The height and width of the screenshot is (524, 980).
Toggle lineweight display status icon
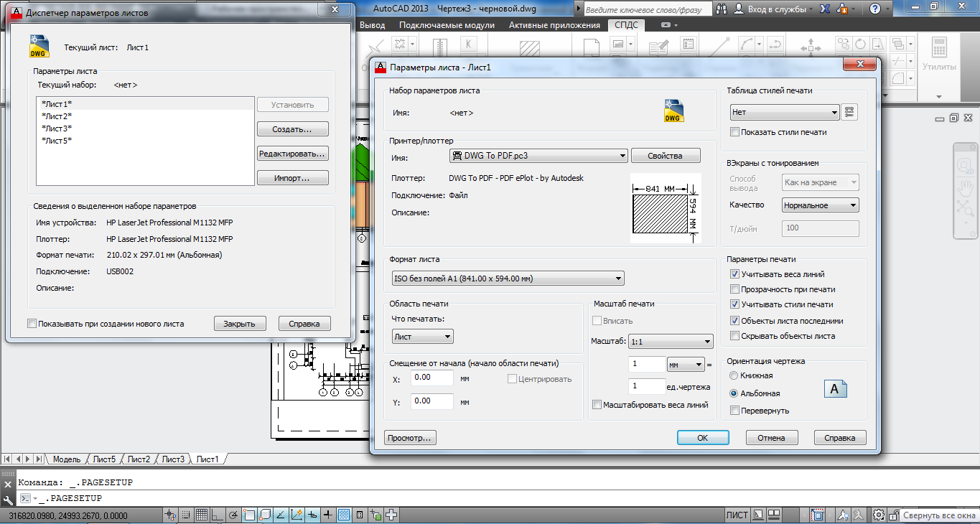[x=327, y=515]
